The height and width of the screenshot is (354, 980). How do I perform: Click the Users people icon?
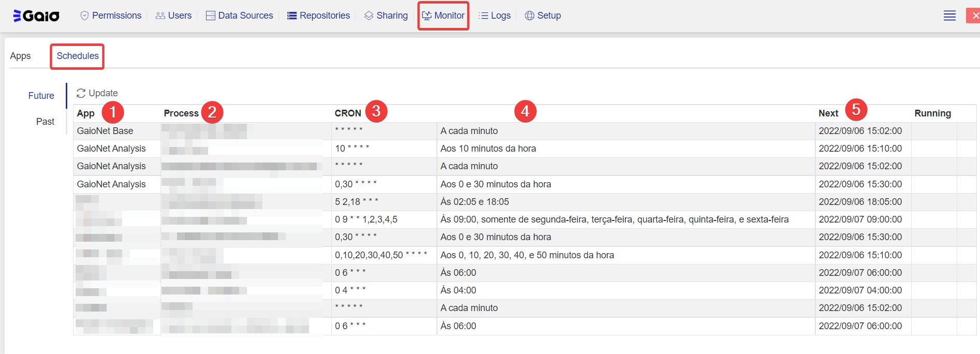coord(160,16)
